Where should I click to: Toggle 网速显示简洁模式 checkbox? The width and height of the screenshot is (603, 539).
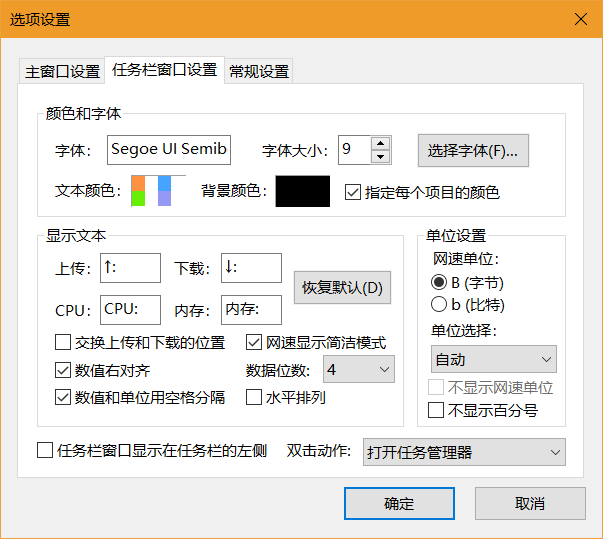(x=254, y=342)
